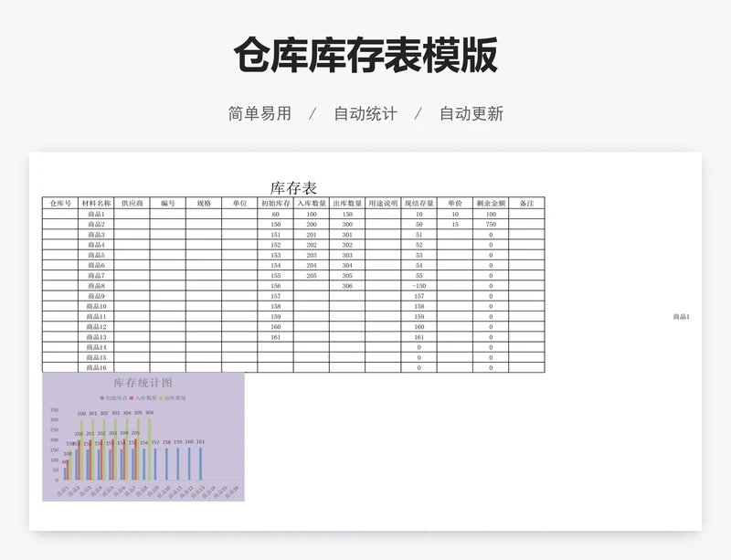Click the blue 初始库存 legend swatch
Screen dimensions: 731x560
pos(102,398)
